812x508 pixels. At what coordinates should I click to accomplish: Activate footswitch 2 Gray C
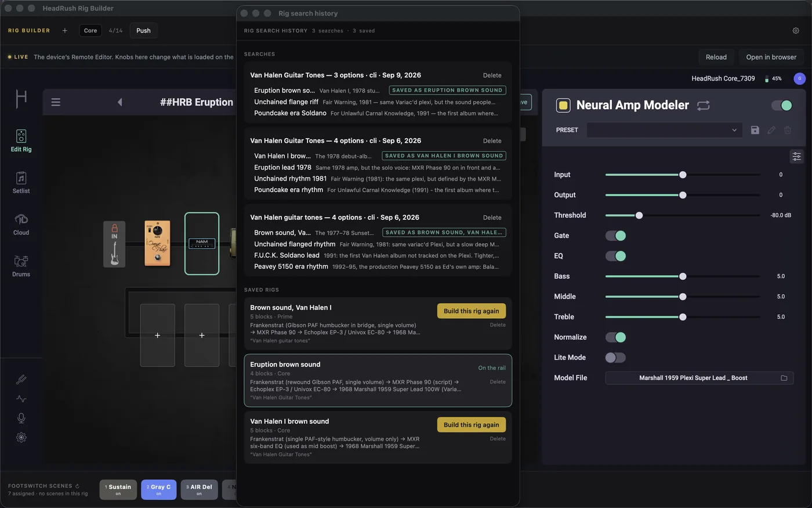click(158, 489)
